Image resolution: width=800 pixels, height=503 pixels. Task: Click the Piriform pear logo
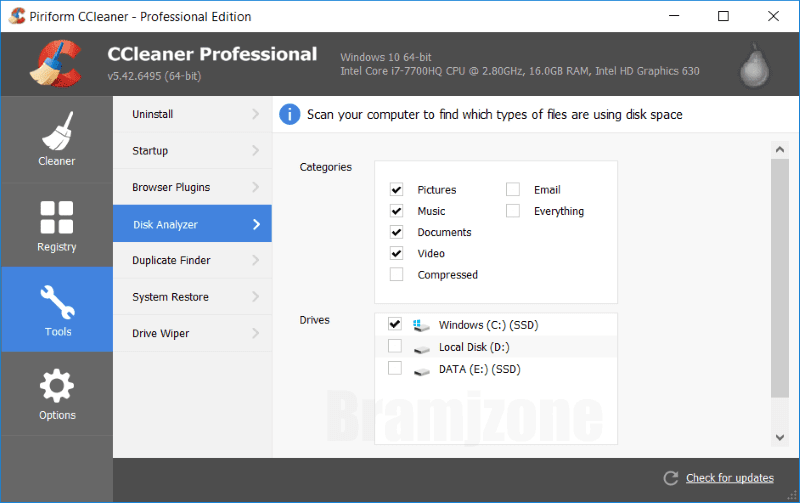755,66
